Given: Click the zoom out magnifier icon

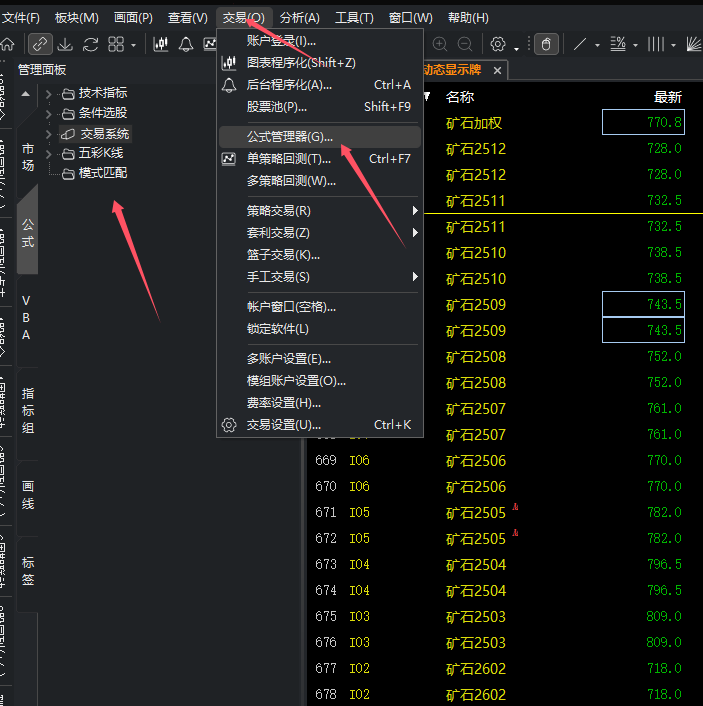Looking at the screenshot, I should coord(465,44).
